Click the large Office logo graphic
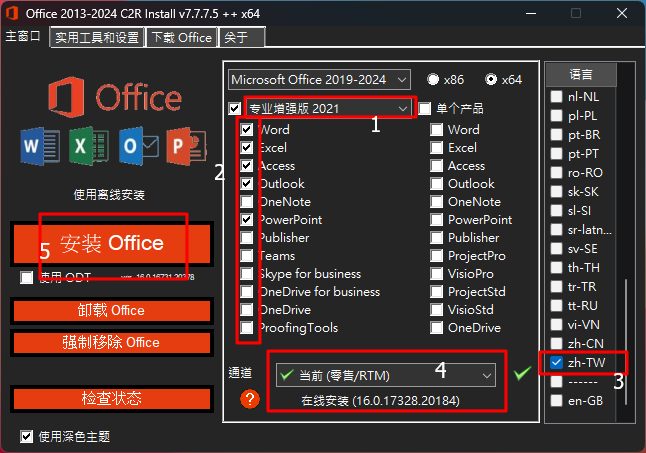 point(115,97)
